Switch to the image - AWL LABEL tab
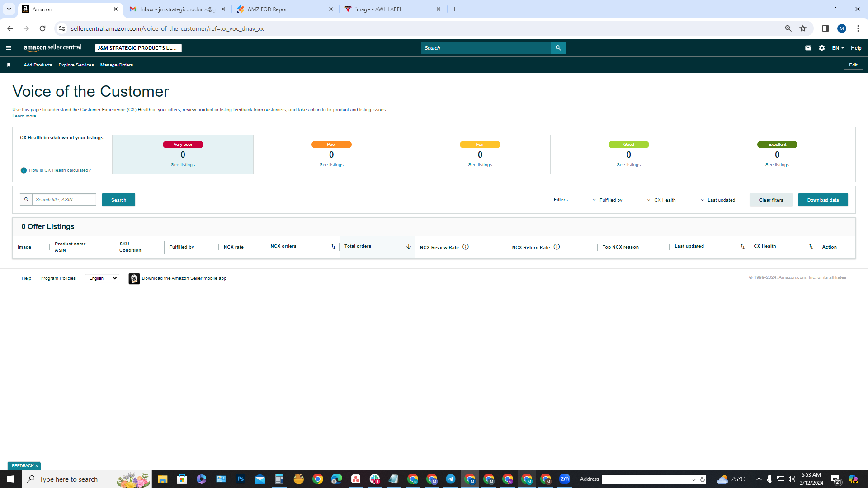The image size is (868, 488). [x=392, y=9]
